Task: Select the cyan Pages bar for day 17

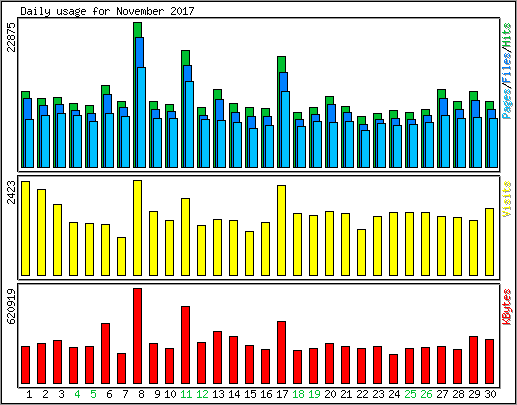Action: [286, 129]
